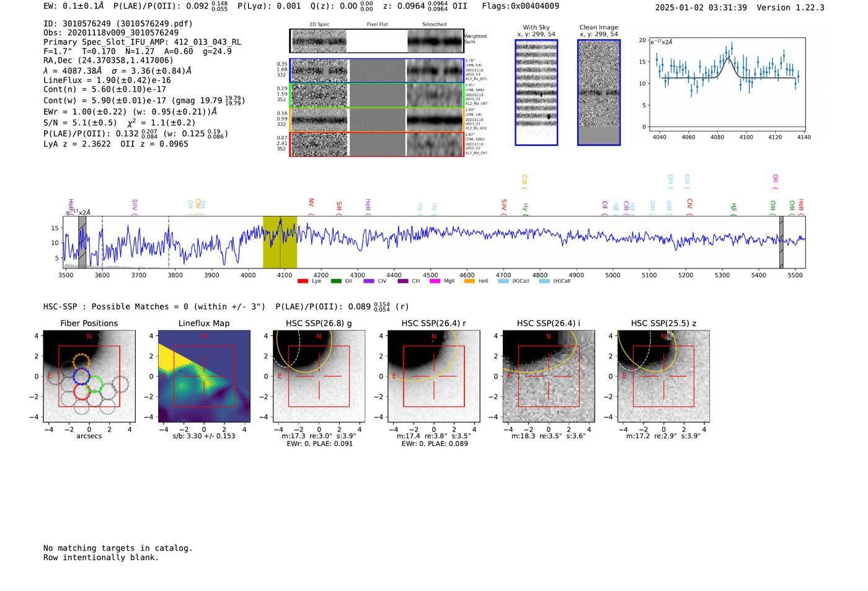Click the Obs: 20201118v009_3010576249 line
This screenshot has width=868, height=591.
tap(111, 33)
